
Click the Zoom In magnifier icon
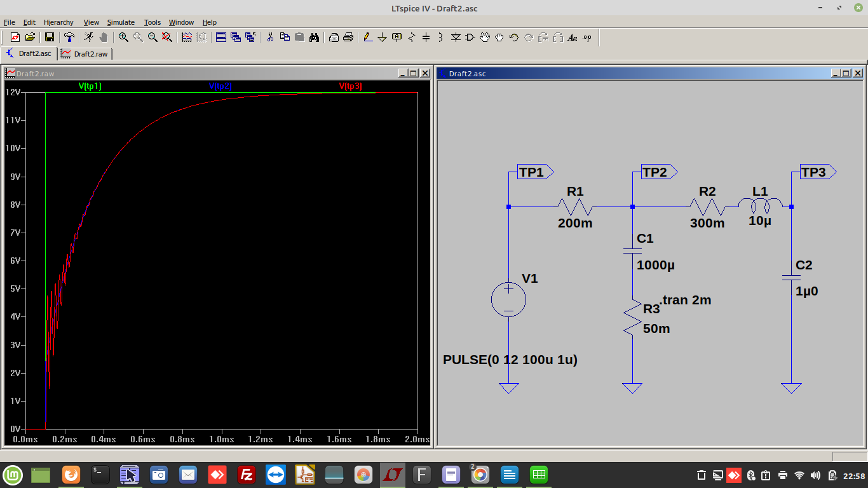123,37
